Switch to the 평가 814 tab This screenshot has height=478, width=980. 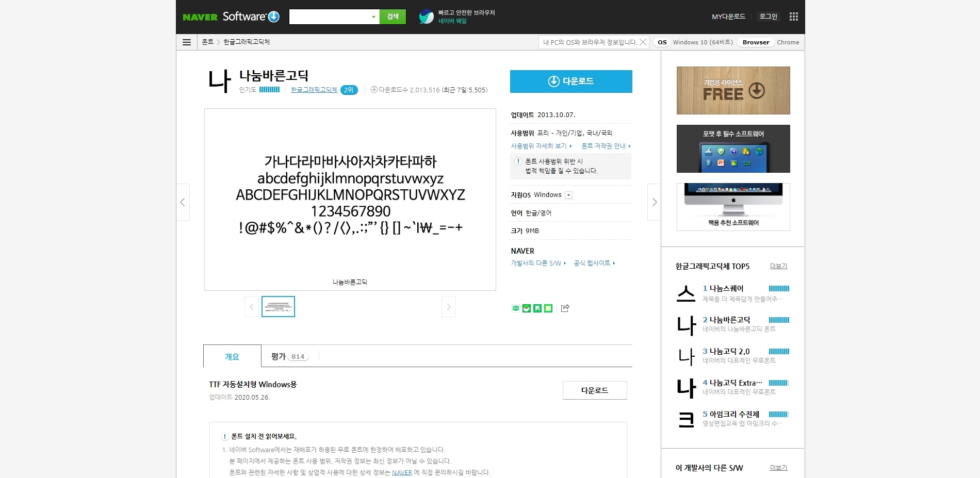(290, 356)
